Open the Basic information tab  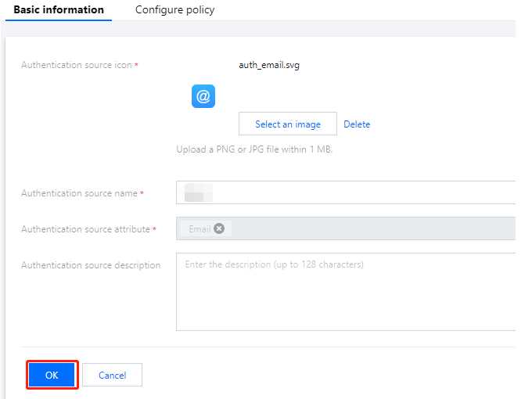(x=59, y=10)
